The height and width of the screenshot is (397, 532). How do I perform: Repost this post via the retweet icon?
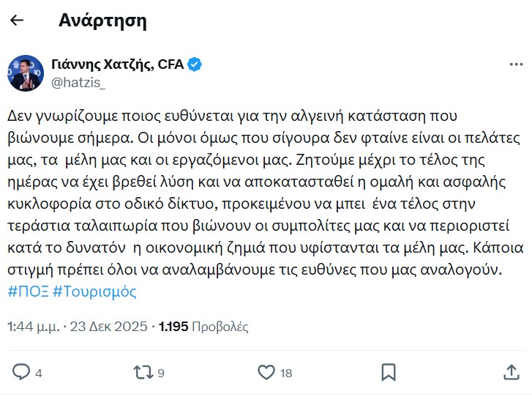[143, 372]
